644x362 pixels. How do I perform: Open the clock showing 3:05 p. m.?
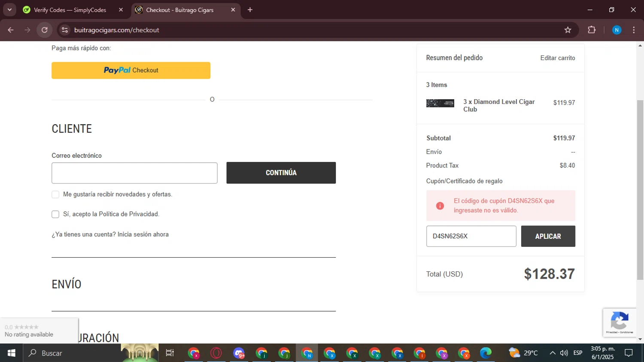pos(602,353)
